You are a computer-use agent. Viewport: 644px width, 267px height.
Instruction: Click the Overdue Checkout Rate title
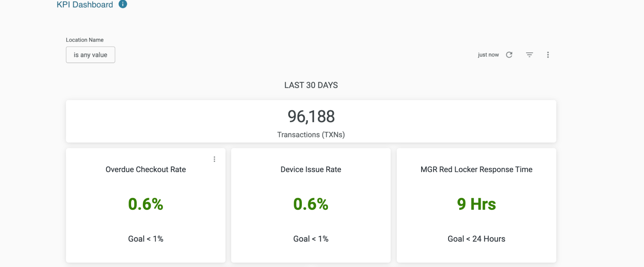(x=146, y=170)
